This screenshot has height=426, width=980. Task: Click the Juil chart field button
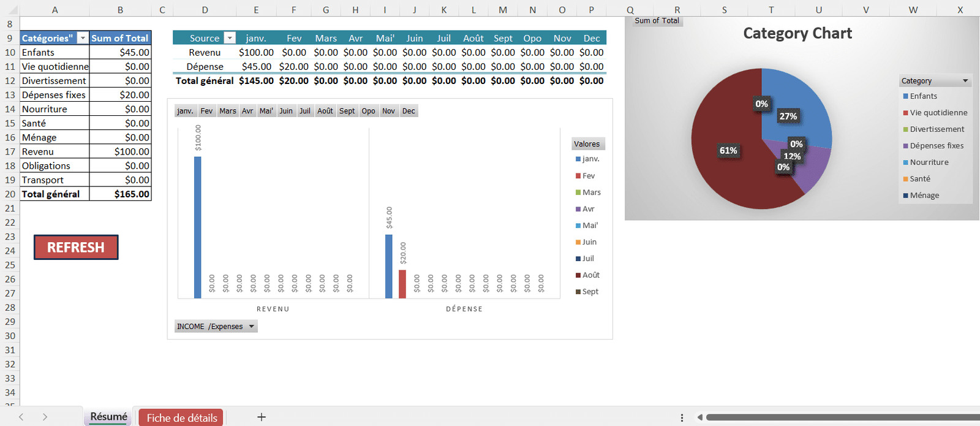pyautogui.click(x=305, y=111)
